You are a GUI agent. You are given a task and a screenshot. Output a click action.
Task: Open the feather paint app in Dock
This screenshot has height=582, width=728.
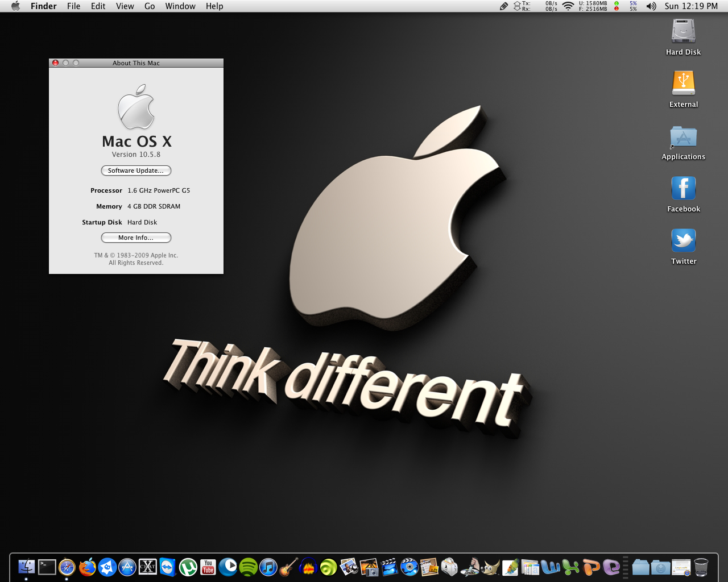tap(510, 567)
